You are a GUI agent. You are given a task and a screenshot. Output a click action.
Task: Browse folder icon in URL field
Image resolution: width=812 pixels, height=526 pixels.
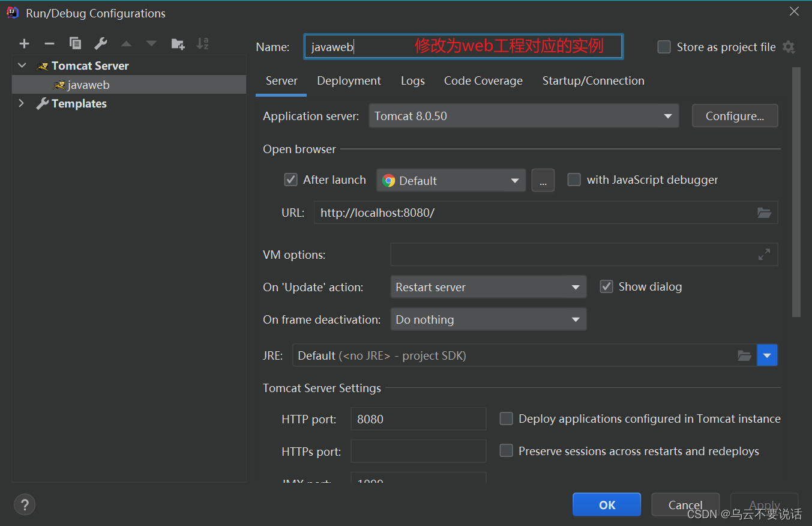764,213
